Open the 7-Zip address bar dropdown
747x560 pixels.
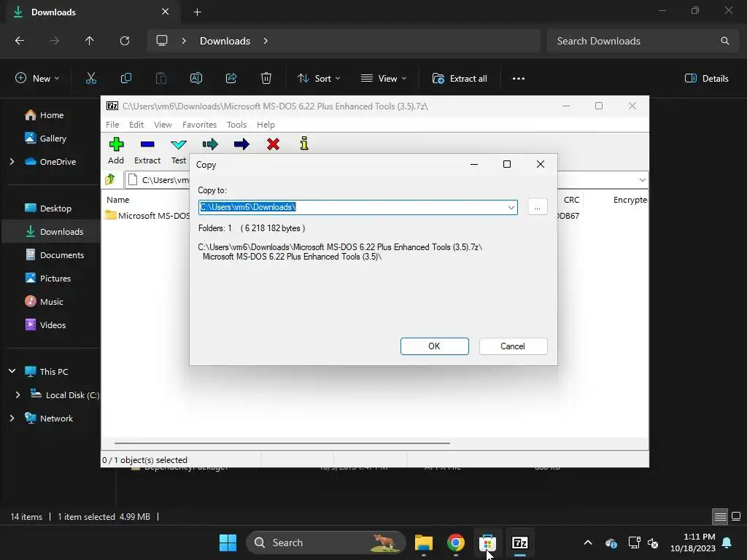click(642, 180)
